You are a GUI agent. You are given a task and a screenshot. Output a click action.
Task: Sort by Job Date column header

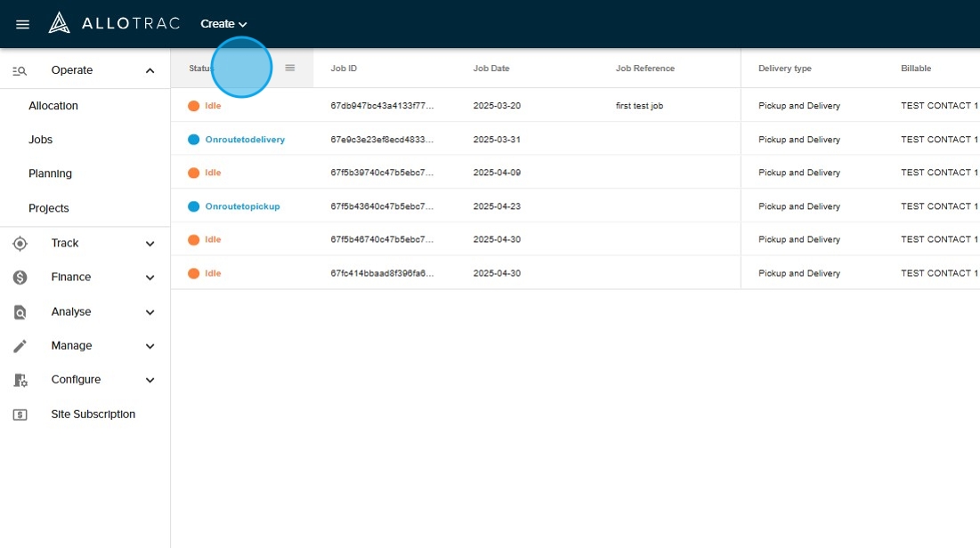pyautogui.click(x=491, y=68)
